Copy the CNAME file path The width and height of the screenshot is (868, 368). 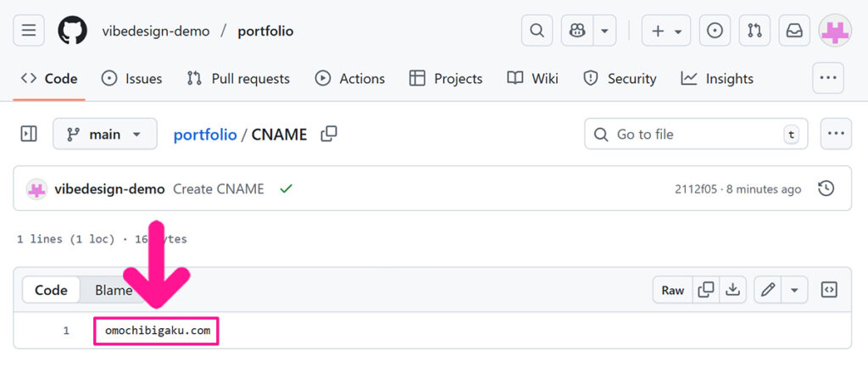pos(329,134)
